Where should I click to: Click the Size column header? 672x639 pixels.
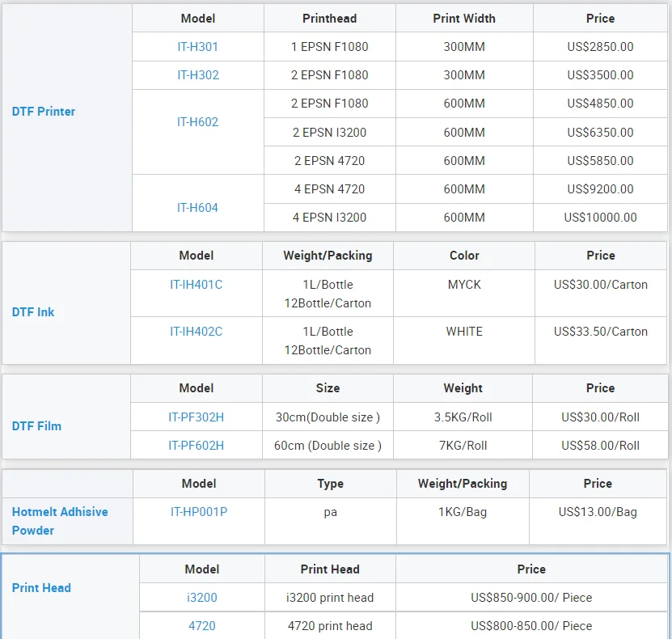328,388
